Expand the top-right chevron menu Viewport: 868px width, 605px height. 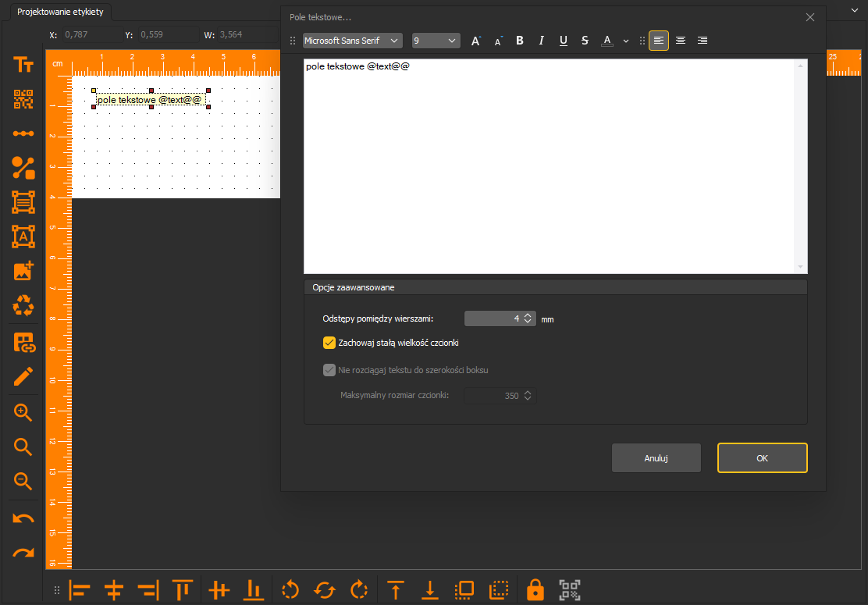[855, 10]
